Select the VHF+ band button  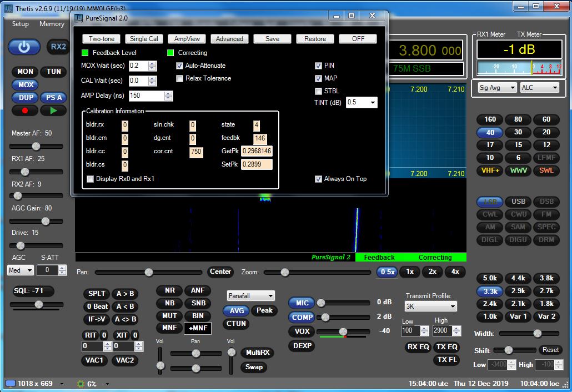490,170
